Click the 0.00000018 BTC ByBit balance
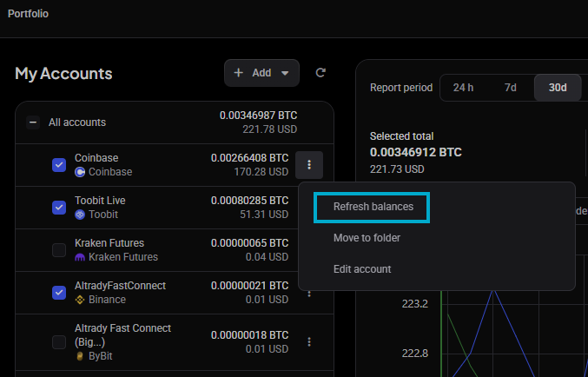This screenshot has width=588, height=377. click(250, 335)
